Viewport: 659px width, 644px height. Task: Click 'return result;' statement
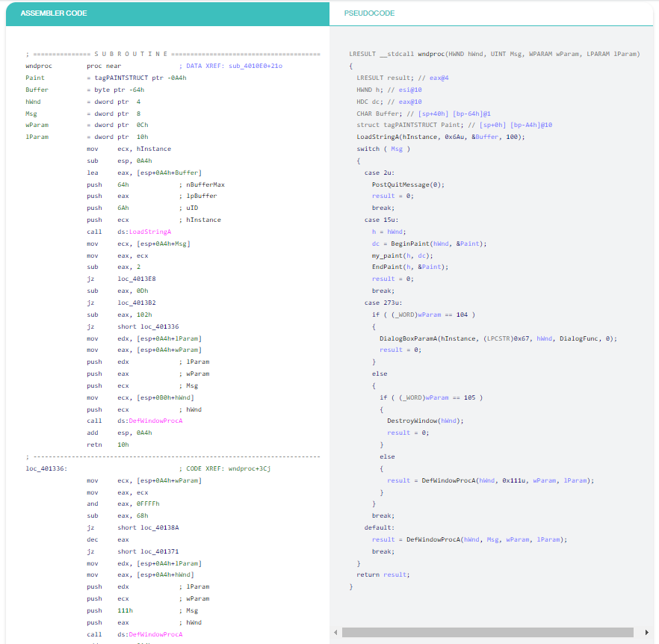coord(383,575)
